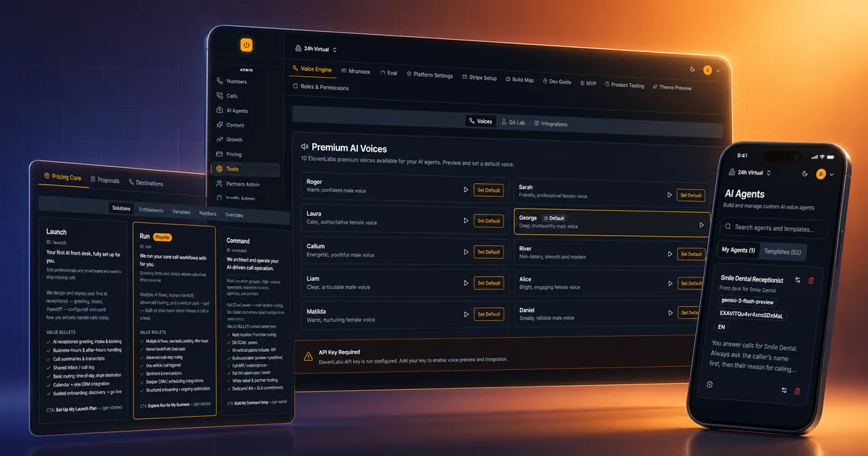Click the cube icon at phone card bottom
The width and height of the screenshot is (868, 456).
710,384
